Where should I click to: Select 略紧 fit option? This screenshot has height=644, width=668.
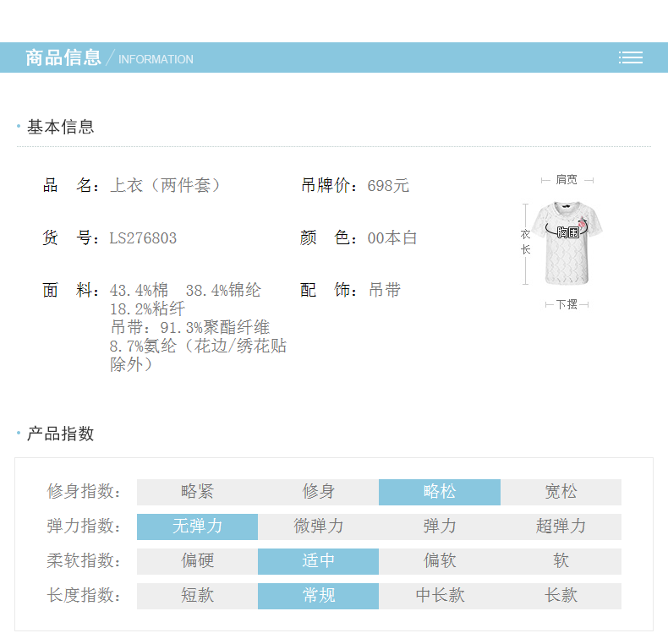(x=197, y=492)
